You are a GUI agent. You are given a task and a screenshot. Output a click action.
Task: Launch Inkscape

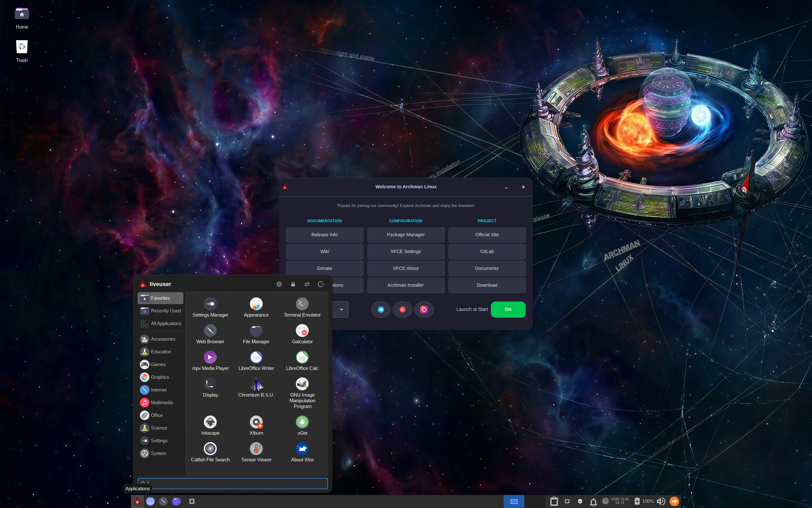210,426
